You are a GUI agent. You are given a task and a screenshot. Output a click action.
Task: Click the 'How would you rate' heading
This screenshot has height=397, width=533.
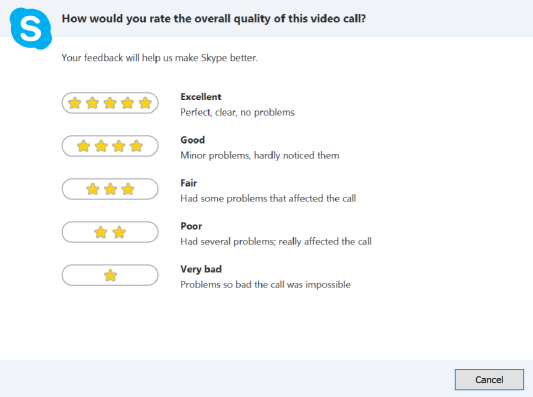[214, 19]
